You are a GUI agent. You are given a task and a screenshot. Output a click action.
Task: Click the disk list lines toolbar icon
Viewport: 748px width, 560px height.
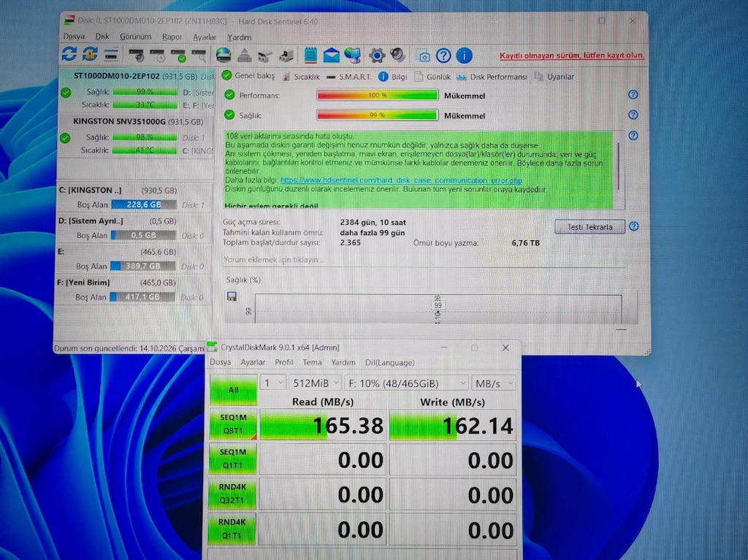click(x=111, y=55)
